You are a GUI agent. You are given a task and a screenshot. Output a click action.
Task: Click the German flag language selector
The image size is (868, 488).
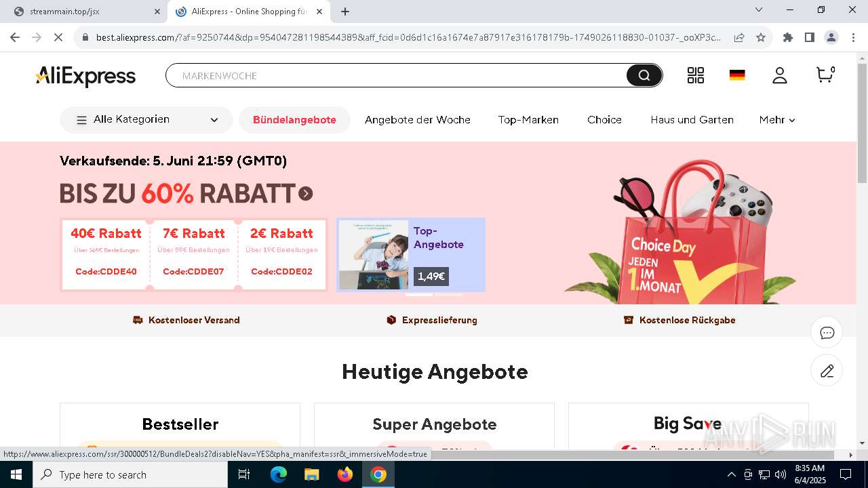point(737,75)
